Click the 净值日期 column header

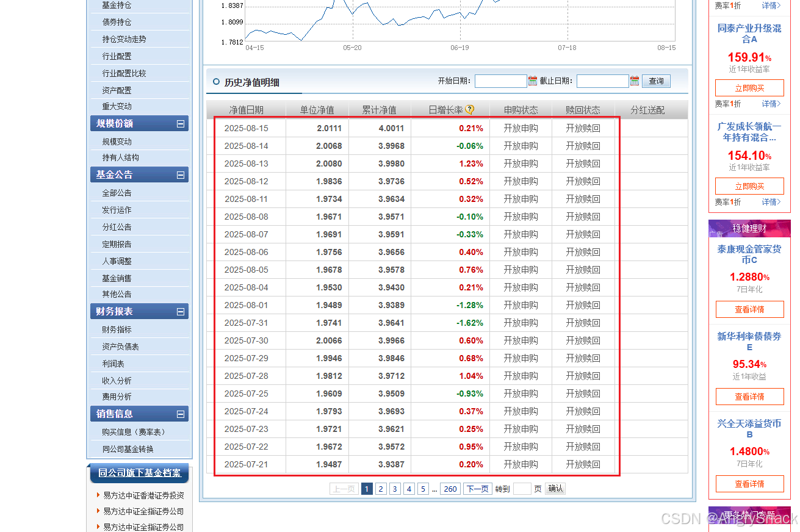247,110
